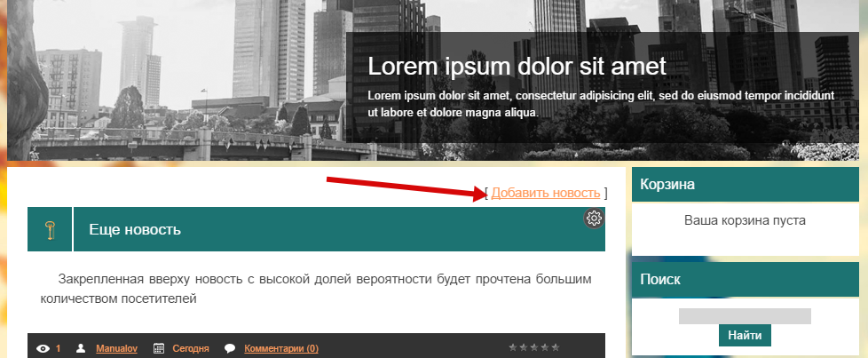Click the Ваша корзина пуста cart message
The image size is (868, 358).
point(745,220)
